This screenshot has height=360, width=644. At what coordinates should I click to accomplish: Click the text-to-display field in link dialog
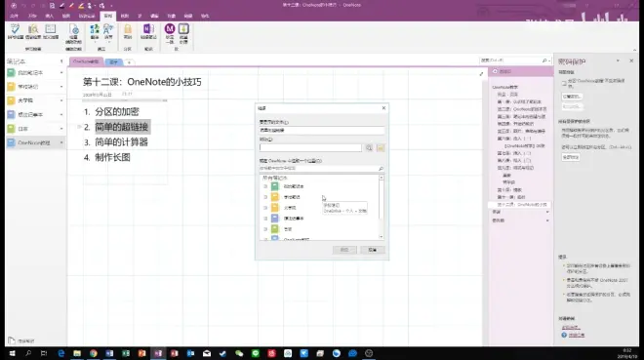(322, 130)
